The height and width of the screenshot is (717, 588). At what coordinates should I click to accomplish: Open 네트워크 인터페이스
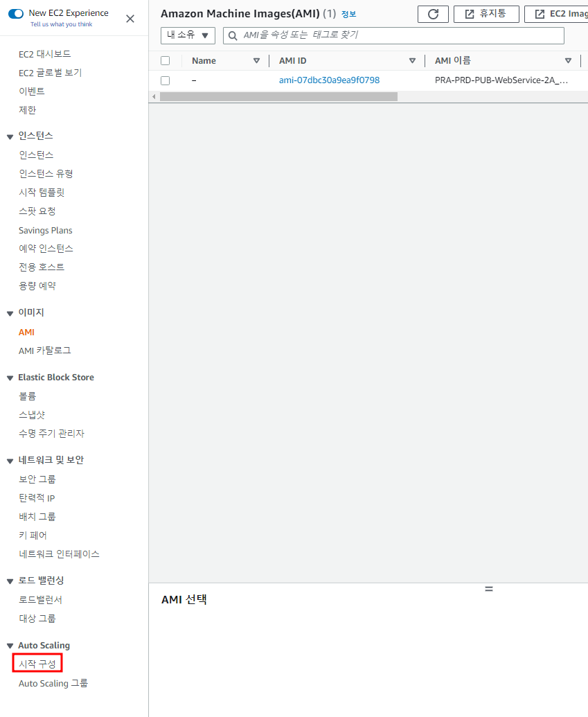[x=59, y=554]
